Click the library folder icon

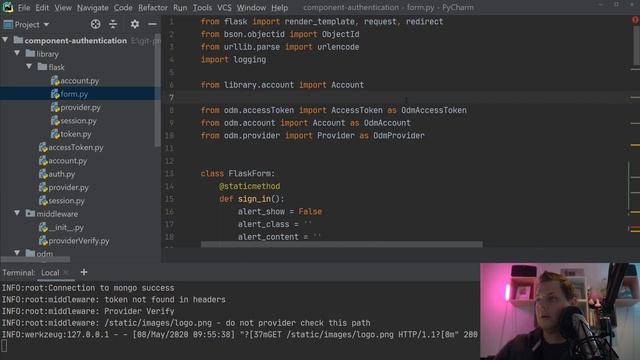click(x=30, y=53)
